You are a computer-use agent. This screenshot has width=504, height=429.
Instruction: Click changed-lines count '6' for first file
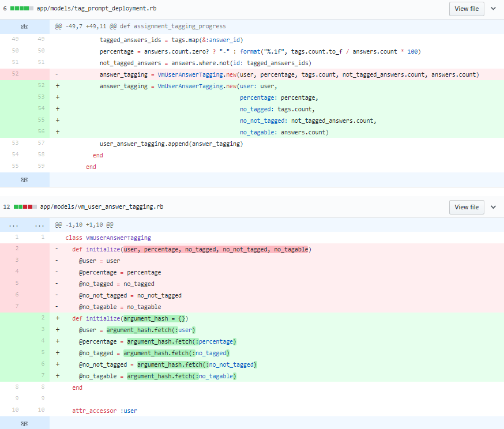tap(5, 8)
